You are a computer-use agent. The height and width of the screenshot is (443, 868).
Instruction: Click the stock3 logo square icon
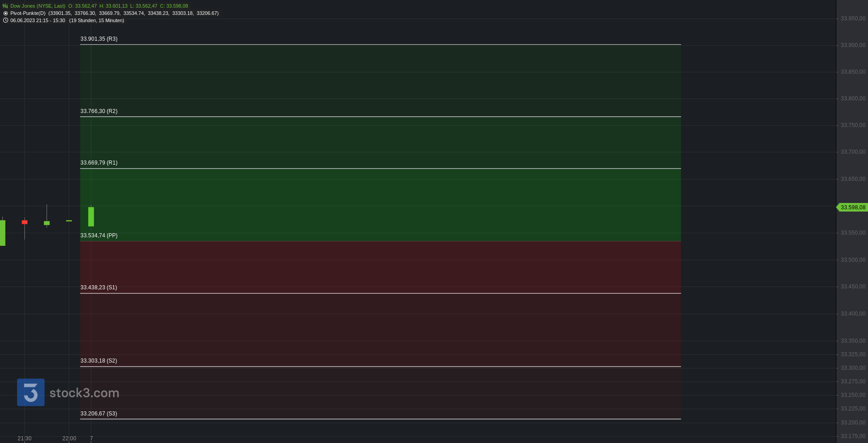click(31, 392)
